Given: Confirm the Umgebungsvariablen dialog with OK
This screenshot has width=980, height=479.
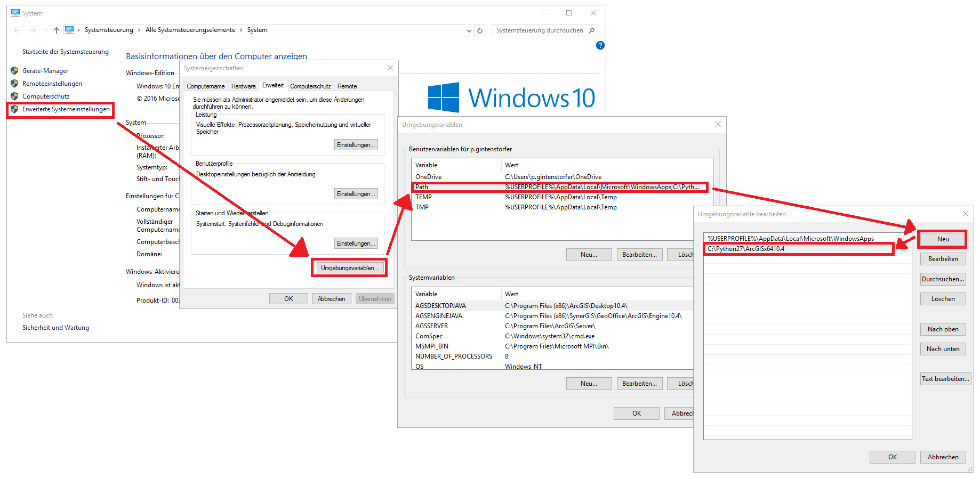Looking at the screenshot, I should (x=637, y=413).
